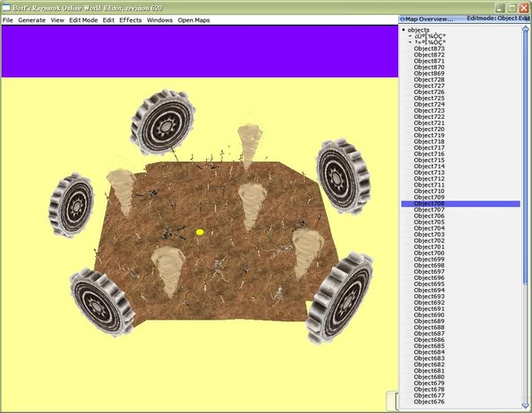Image resolution: width=532 pixels, height=413 pixels.
Task: Collapse the first garbled-name folder under objects
Action: click(x=410, y=36)
